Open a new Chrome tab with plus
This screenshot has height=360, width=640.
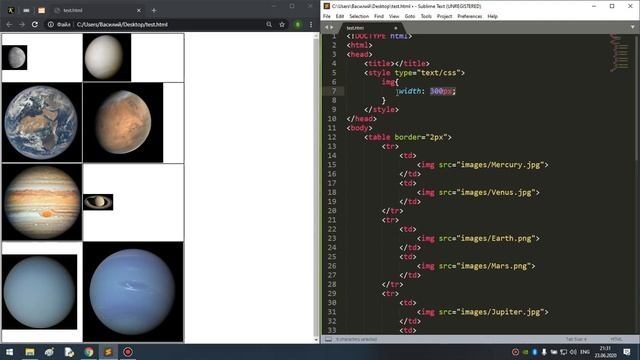coord(154,10)
